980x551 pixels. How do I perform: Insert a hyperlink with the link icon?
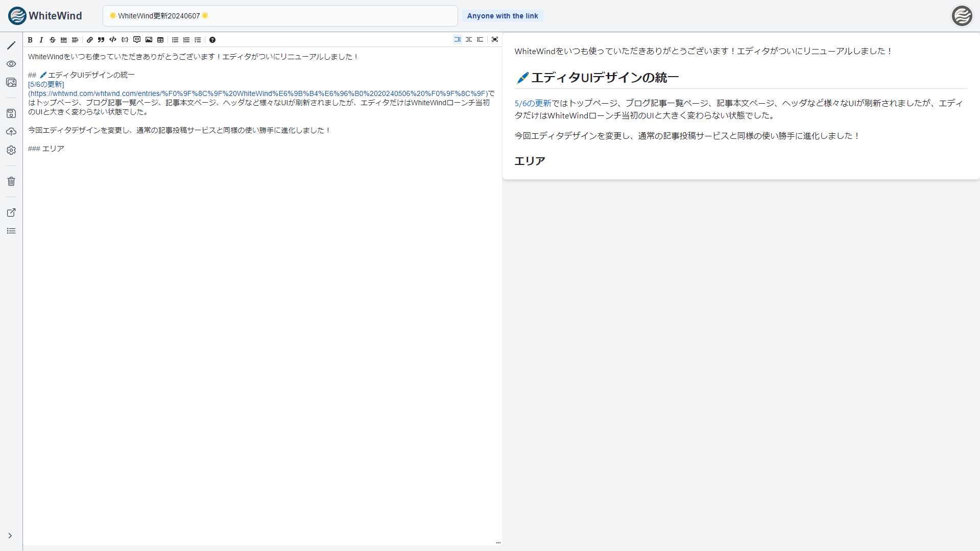pyautogui.click(x=90, y=40)
